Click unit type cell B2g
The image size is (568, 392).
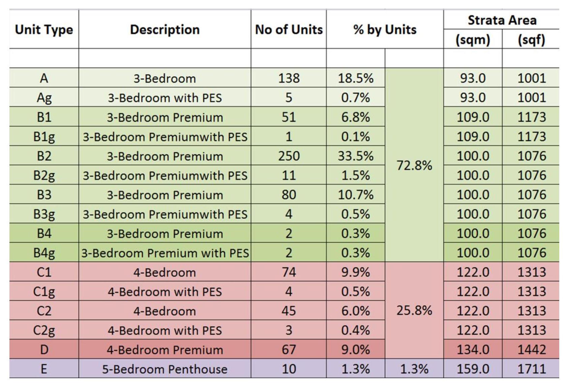point(44,175)
